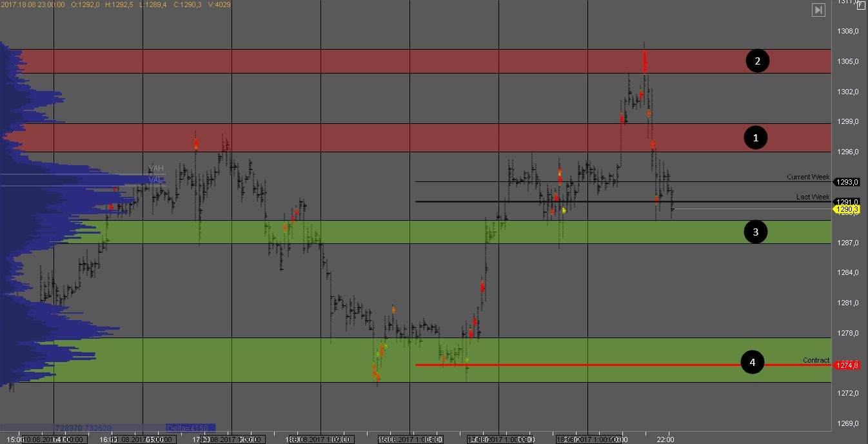Click the VAL label on volume profile

(156, 179)
